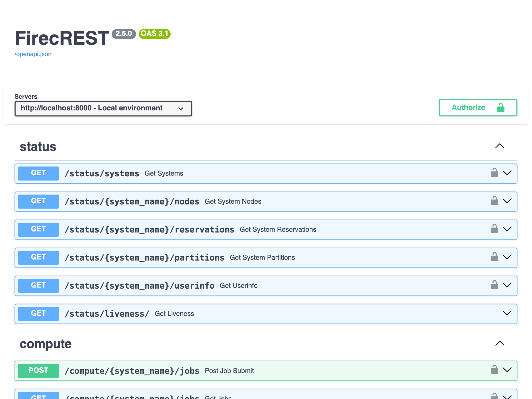Click the 'Post Job Submit' summary text
532x399 pixels.
[x=229, y=371]
